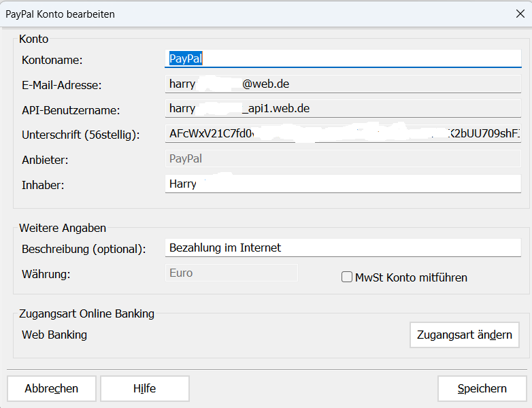Enable MwSt Konto mitführen checkbox
This screenshot has height=408, width=532.
tap(347, 277)
